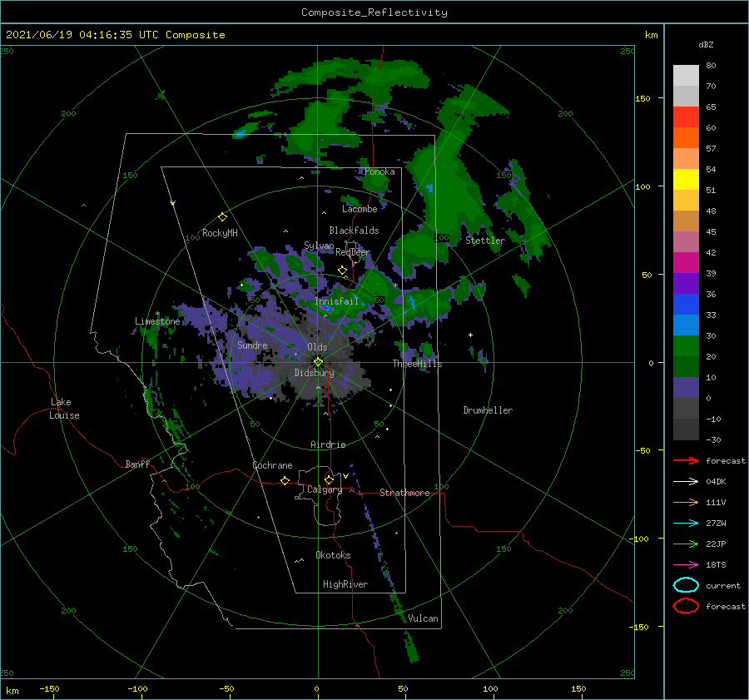Image resolution: width=749 pixels, height=700 pixels.
Task: Click the red forecast arrow in the legend
Action: tap(686, 460)
